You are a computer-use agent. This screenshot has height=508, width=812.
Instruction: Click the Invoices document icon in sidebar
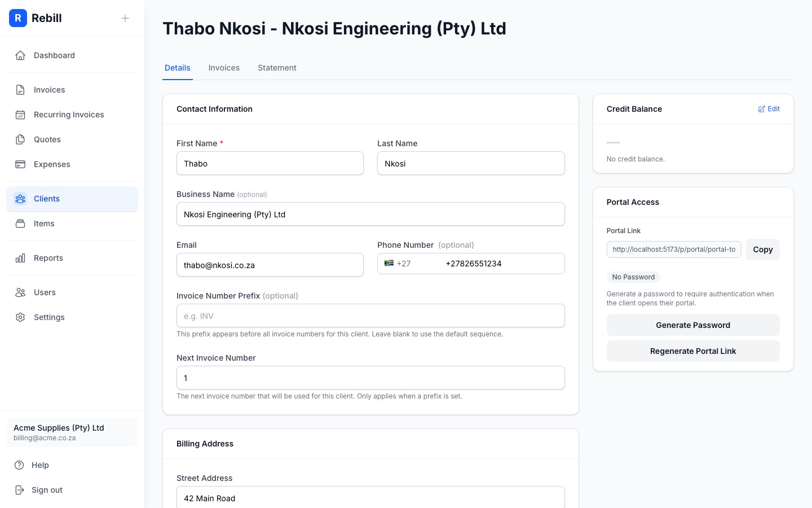[x=20, y=90]
